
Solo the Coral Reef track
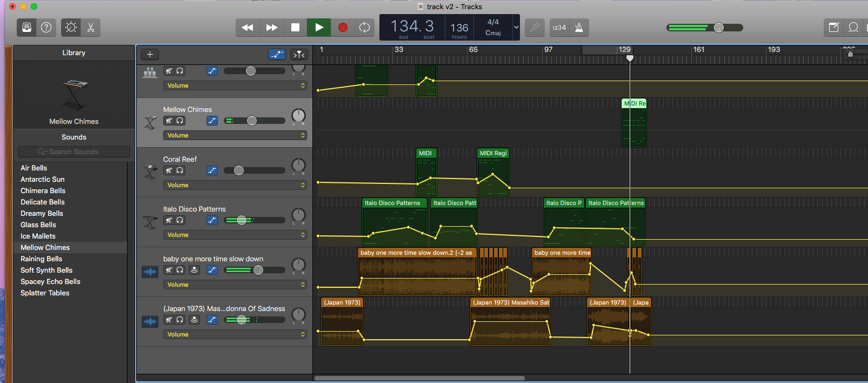(180, 170)
